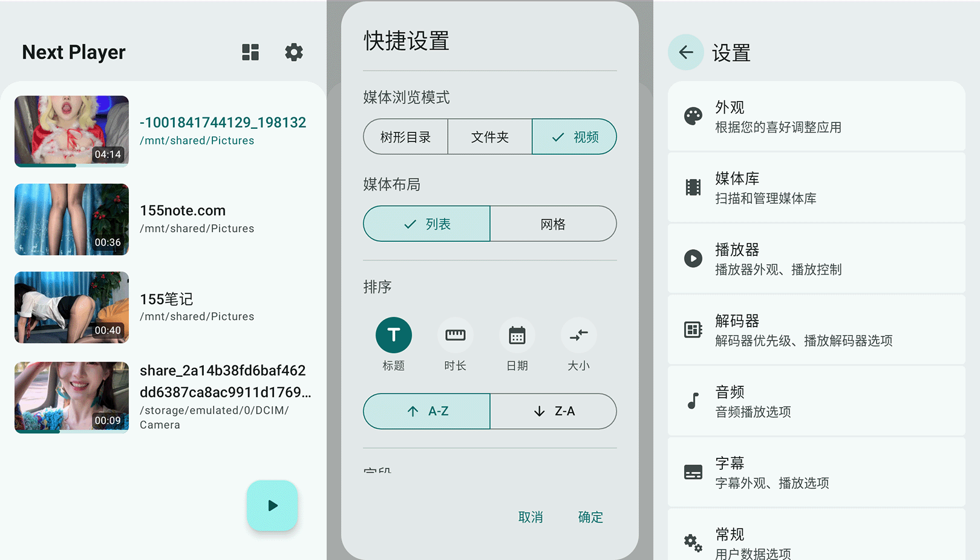
Task: Sort by duration with the ruler icon
Action: click(455, 335)
